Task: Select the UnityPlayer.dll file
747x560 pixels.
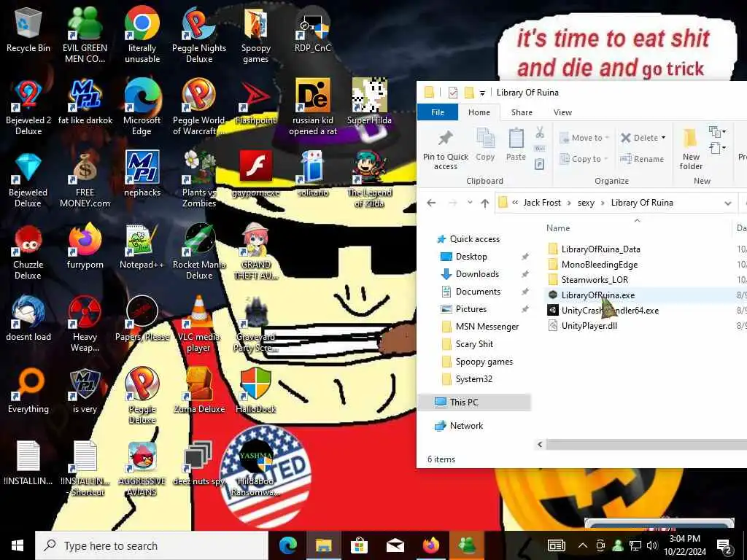Action: [589, 326]
